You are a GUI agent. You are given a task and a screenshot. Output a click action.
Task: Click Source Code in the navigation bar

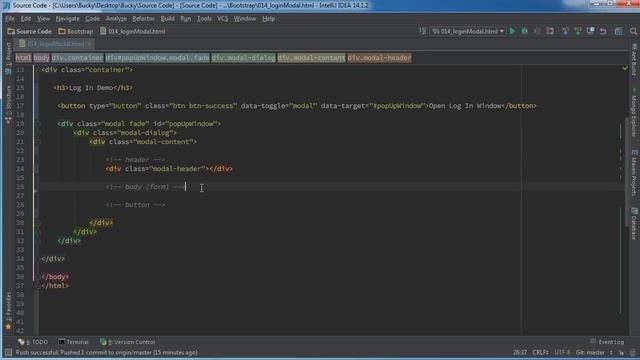tap(29, 31)
